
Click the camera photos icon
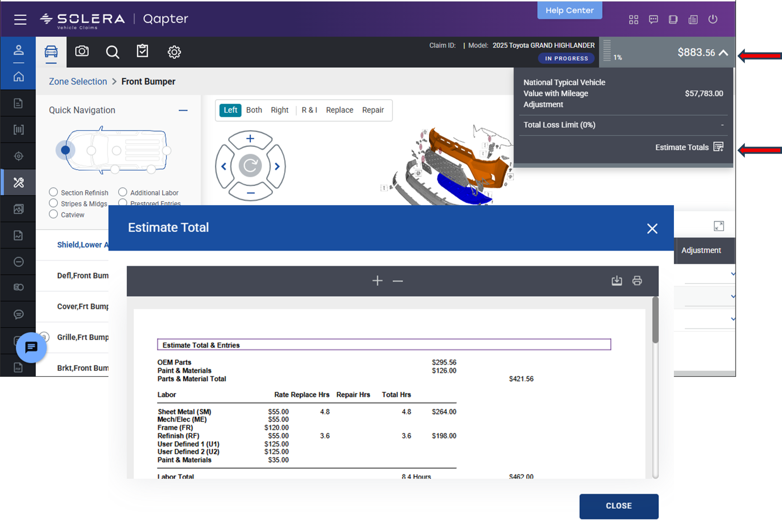pyautogui.click(x=82, y=51)
